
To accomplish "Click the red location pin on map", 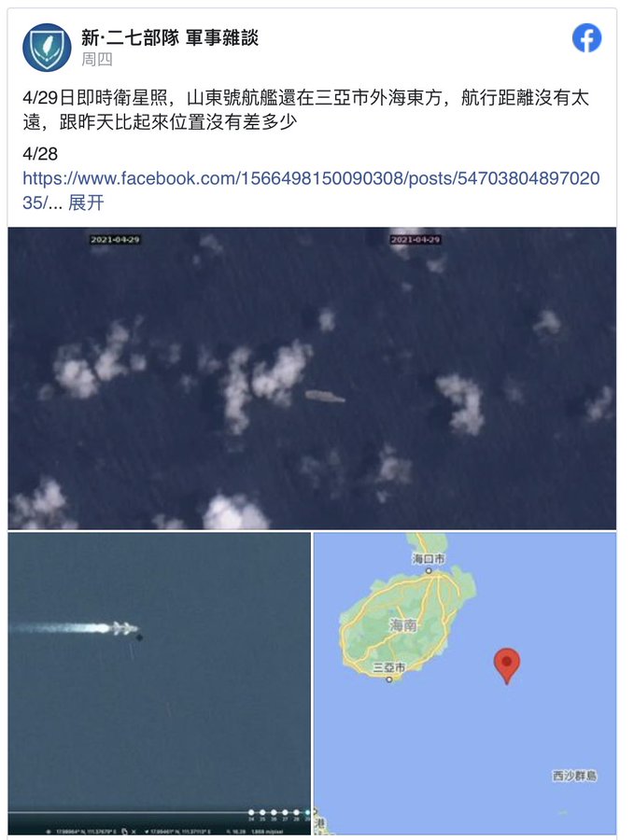I will (x=506, y=665).
